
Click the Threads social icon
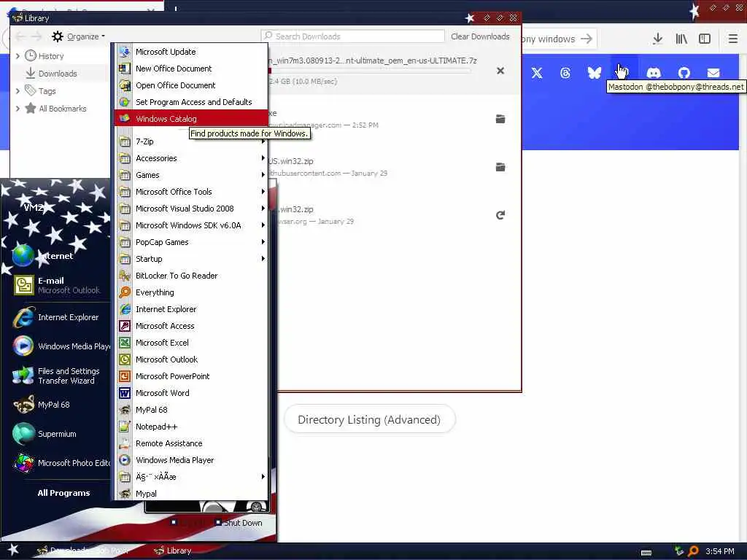(x=565, y=73)
